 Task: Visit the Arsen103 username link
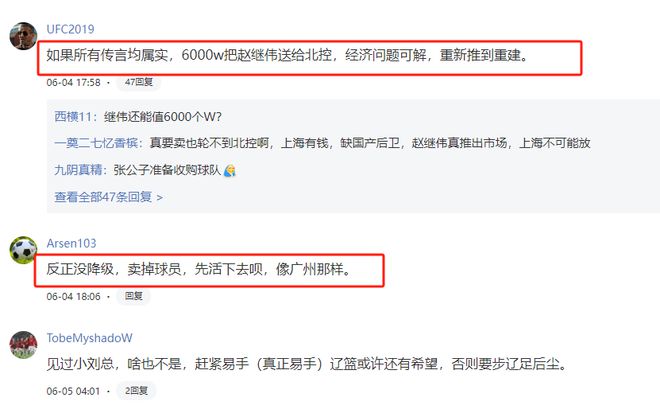tap(71, 243)
